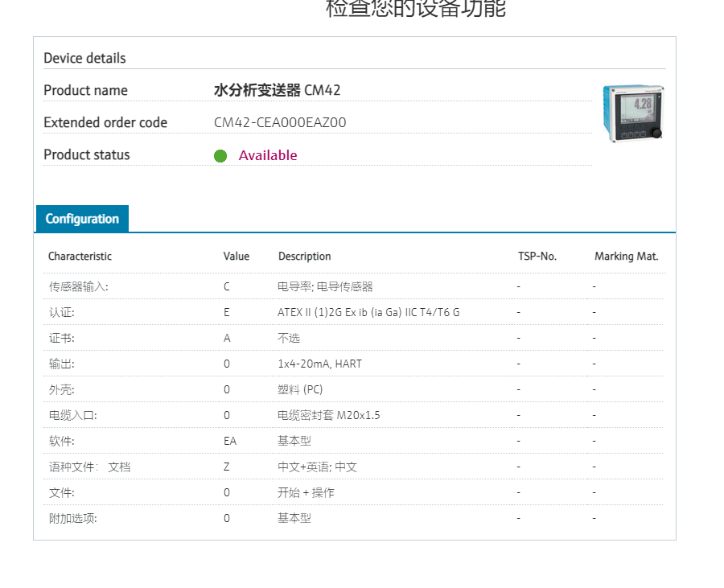The width and height of the screenshot is (724, 588).
Task: Click description 不选
Action: (289, 339)
